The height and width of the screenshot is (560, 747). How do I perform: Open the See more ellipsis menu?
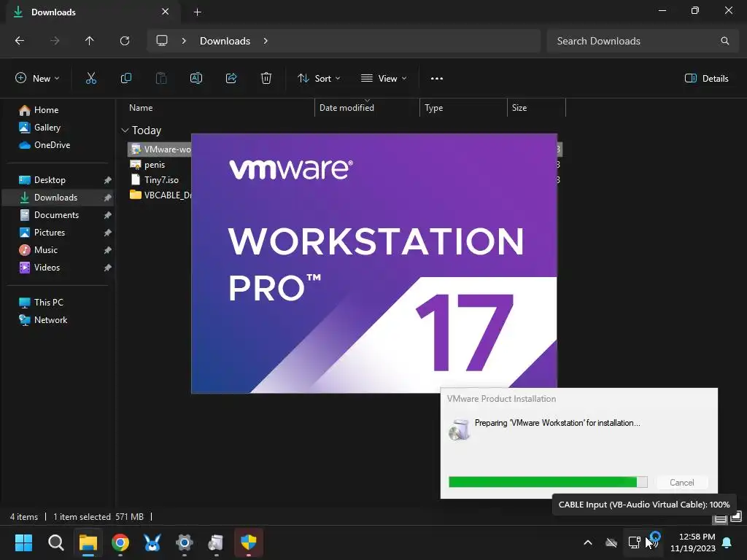[x=437, y=79]
